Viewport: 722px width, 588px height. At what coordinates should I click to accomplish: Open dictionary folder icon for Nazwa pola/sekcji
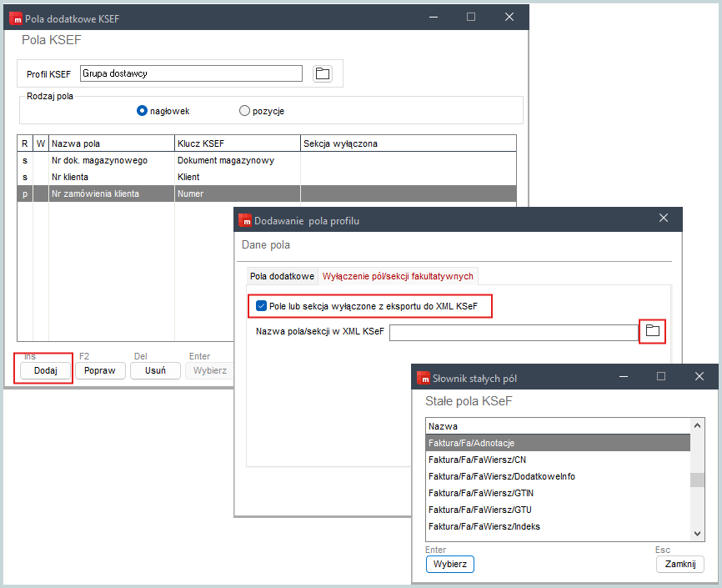653,331
